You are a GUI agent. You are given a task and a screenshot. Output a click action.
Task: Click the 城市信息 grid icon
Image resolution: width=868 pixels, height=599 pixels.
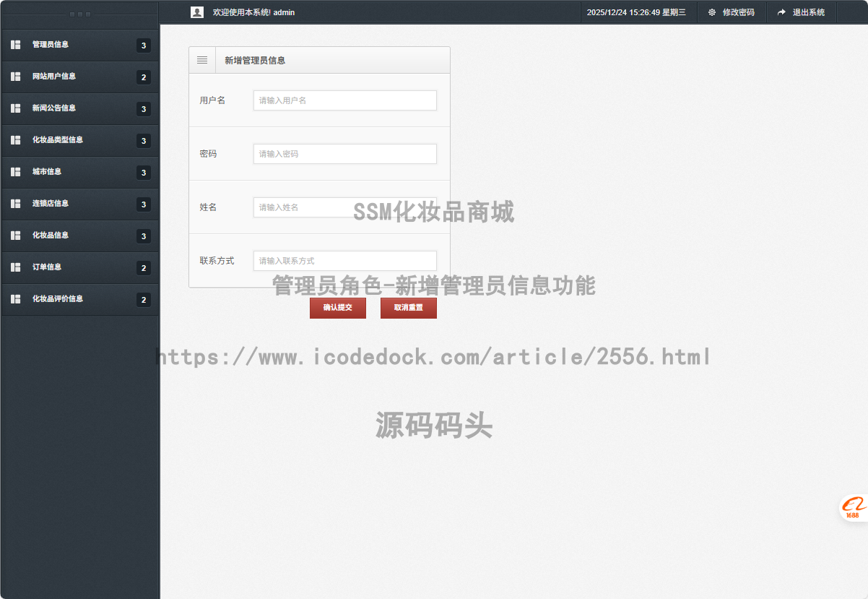(15, 172)
